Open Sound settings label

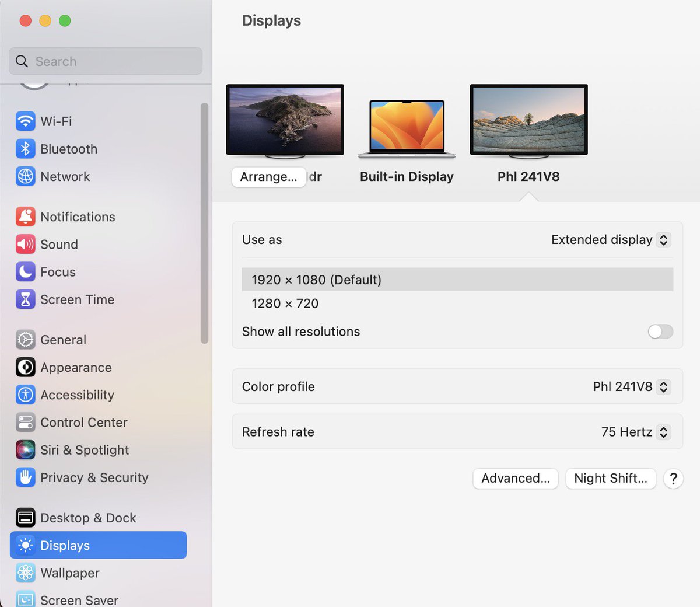coord(59,245)
